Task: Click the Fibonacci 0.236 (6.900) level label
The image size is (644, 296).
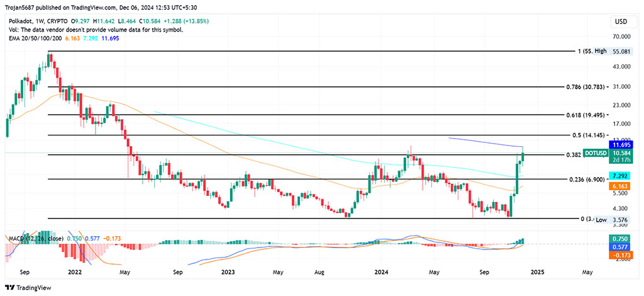Action: [587, 179]
